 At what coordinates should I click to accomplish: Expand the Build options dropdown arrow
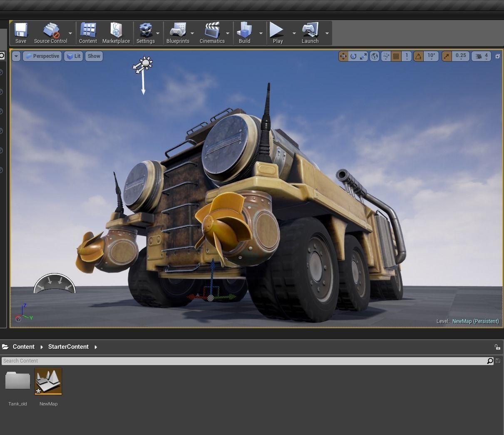261,33
